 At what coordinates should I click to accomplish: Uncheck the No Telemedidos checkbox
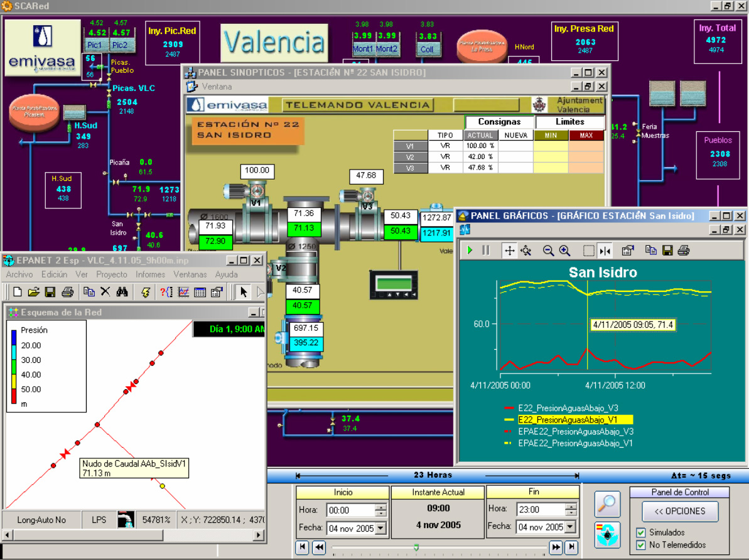click(x=641, y=545)
